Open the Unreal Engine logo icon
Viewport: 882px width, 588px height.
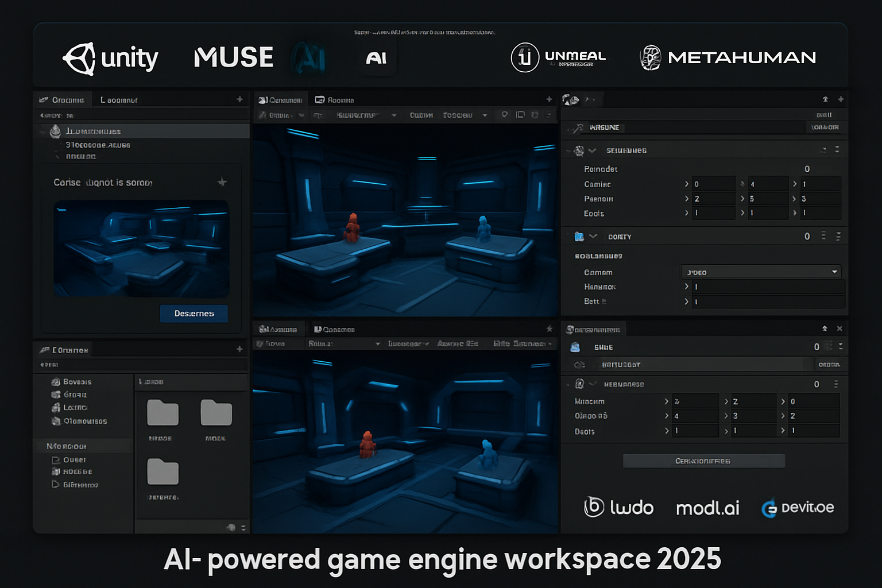point(524,56)
